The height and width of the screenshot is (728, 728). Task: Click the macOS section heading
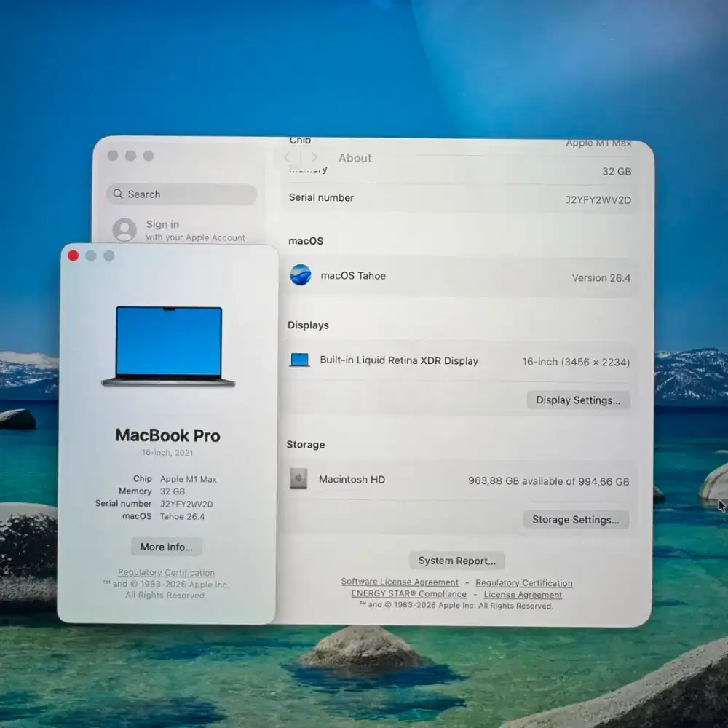point(306,241)
